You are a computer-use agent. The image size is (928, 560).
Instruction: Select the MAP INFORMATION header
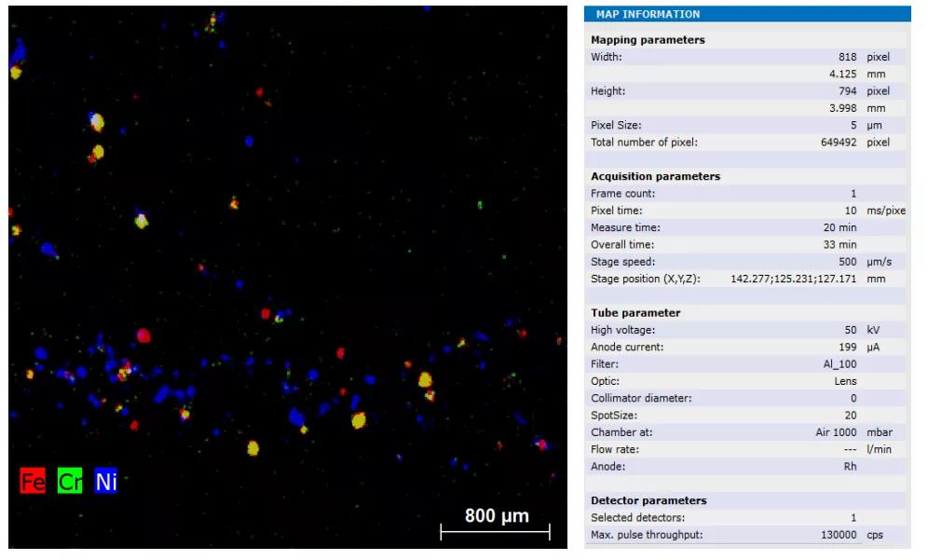click(x=747, y=14)
